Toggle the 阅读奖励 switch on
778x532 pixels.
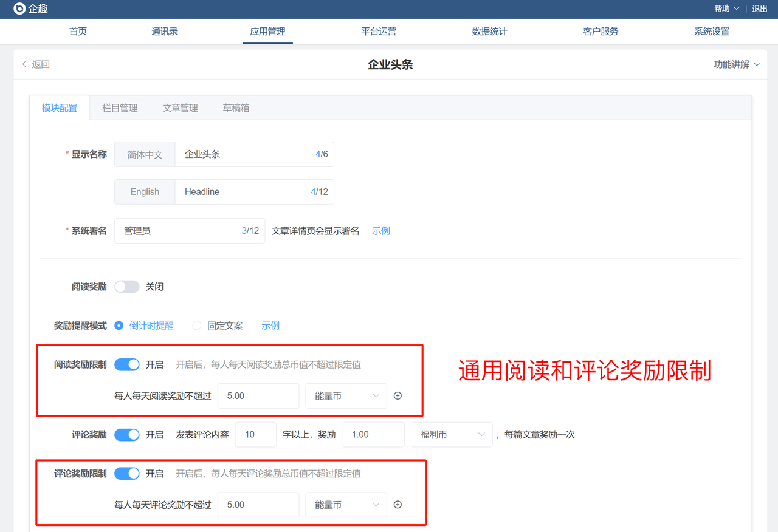[127, 287]
